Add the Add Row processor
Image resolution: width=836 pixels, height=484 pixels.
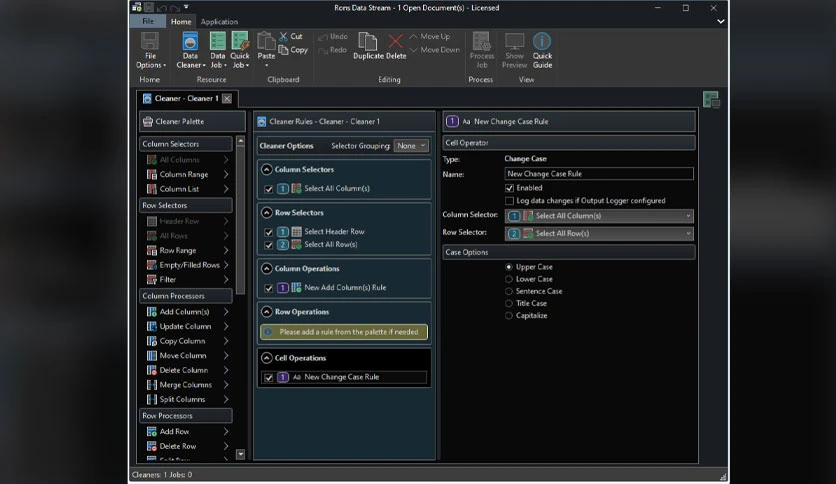[186, 431]
